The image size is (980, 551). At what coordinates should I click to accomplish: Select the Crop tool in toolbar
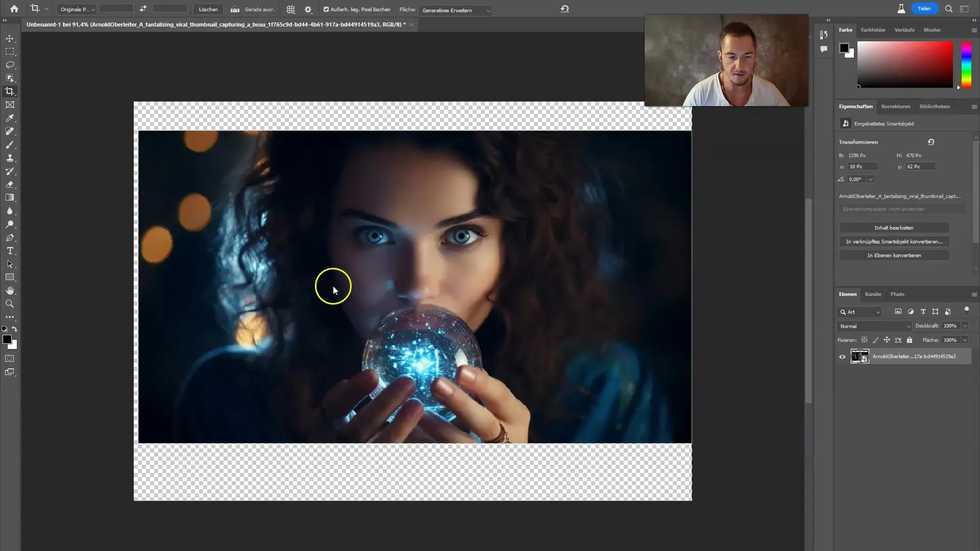pyautogui.click(x=10, y=91)
